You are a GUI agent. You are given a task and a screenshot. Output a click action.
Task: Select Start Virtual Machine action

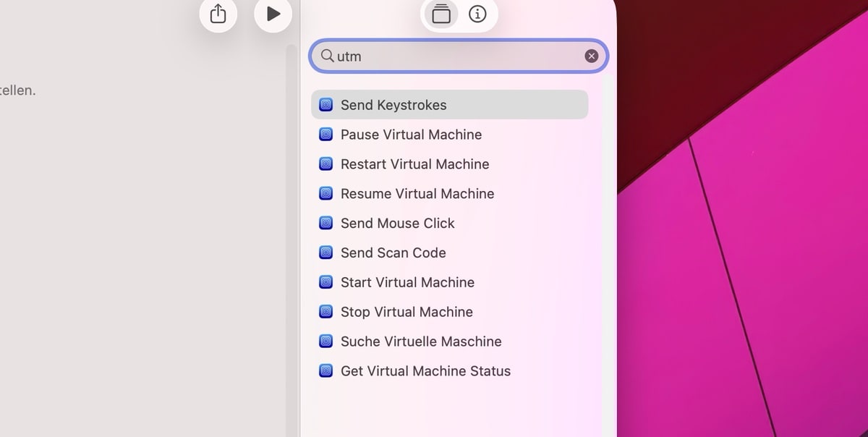pyautogui.click(x=407, y=283)
